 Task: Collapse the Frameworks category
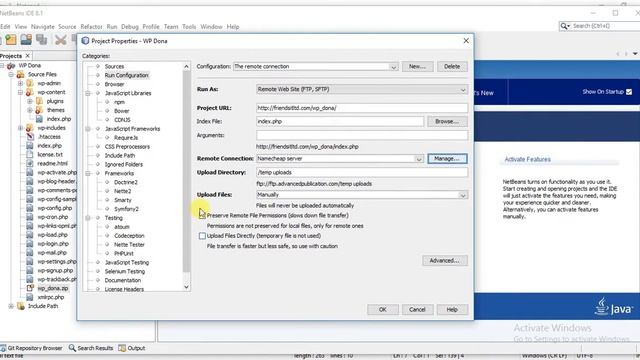pos(88,173)
